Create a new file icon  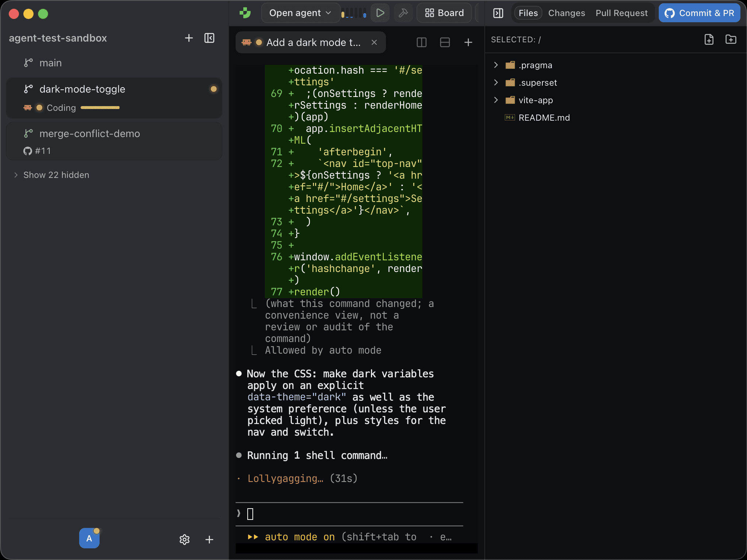coord(709,39)
